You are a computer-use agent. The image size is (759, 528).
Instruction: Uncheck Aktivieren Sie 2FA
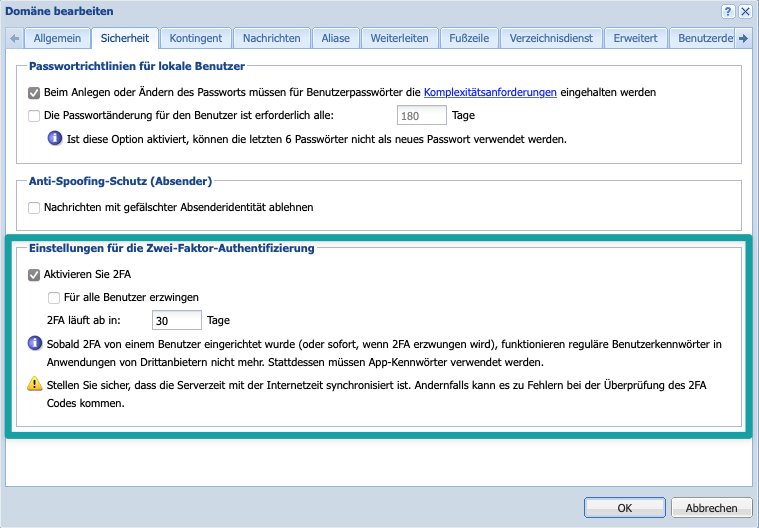point(34,275)
